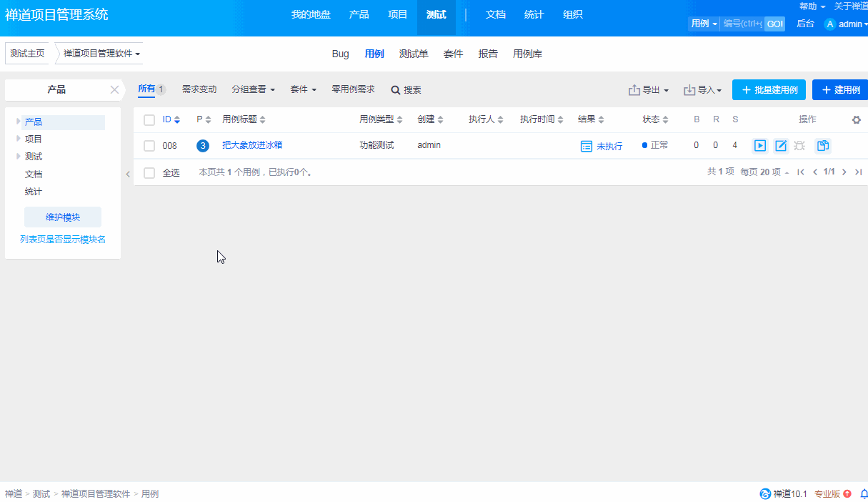Expand the 测试 tree node
The height and width of the screenshot is (502, 868).
(19, 156)
